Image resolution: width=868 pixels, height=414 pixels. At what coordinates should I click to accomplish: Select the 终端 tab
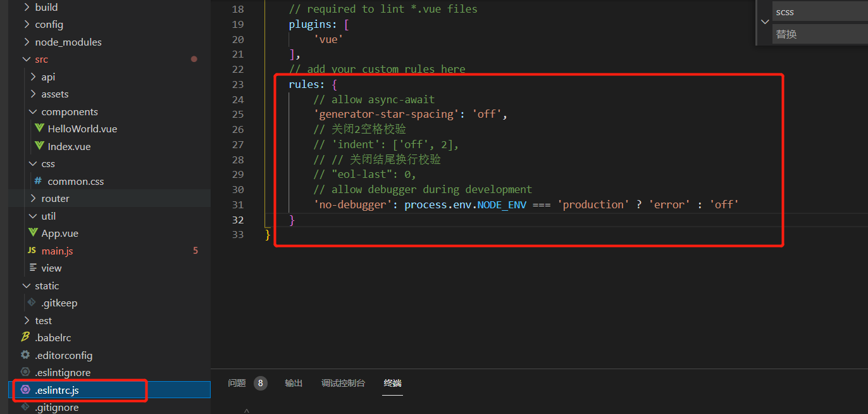click(392, 382)
